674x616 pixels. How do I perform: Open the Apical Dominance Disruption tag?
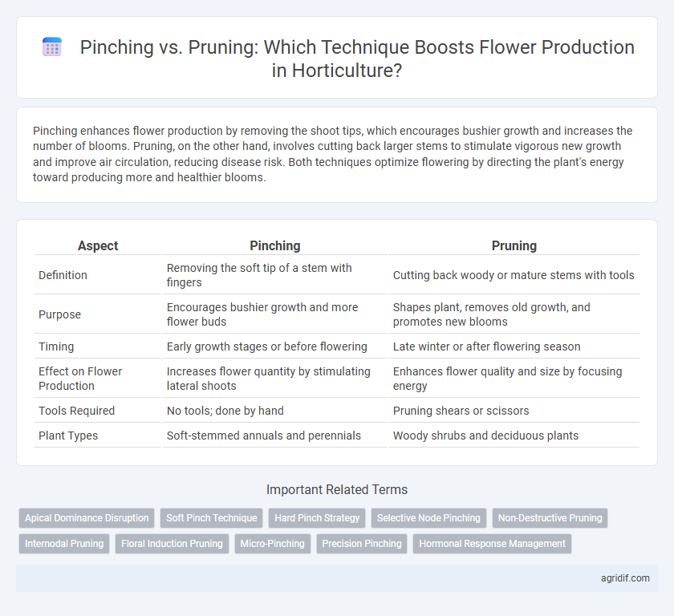click(87, 518)
